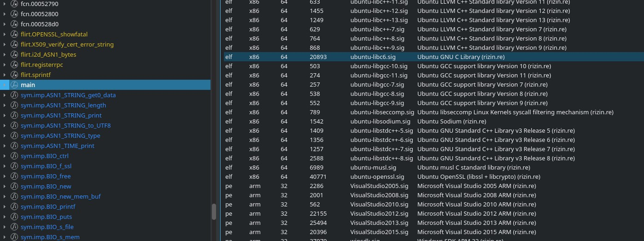Click the import icon for sym.imp.BIO_printf
Viewport: 644px width, 241px height.
pos(14,206)
